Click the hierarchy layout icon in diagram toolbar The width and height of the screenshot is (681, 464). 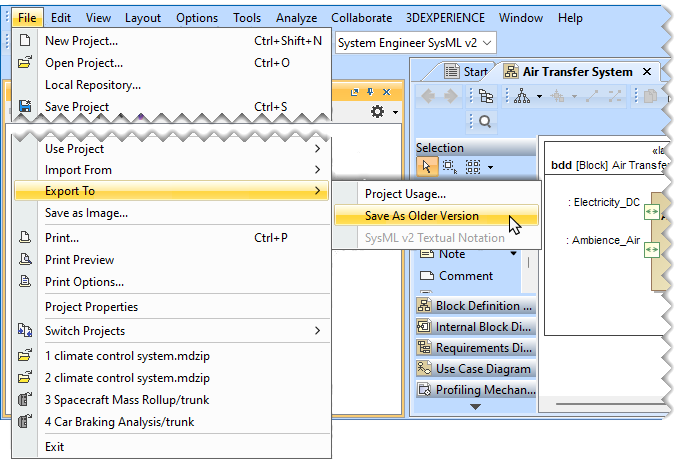click(522, 96)
